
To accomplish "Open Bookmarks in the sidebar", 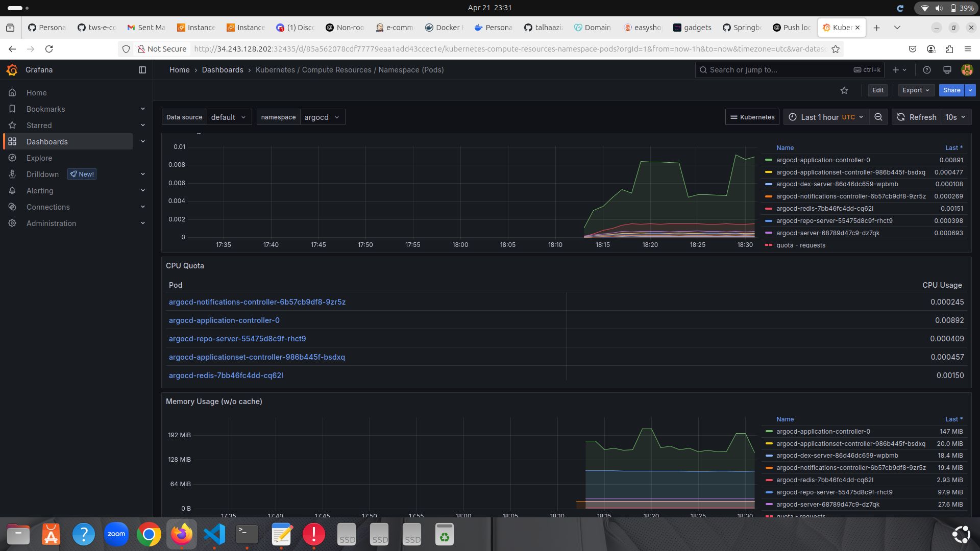I will pos(45,109).
